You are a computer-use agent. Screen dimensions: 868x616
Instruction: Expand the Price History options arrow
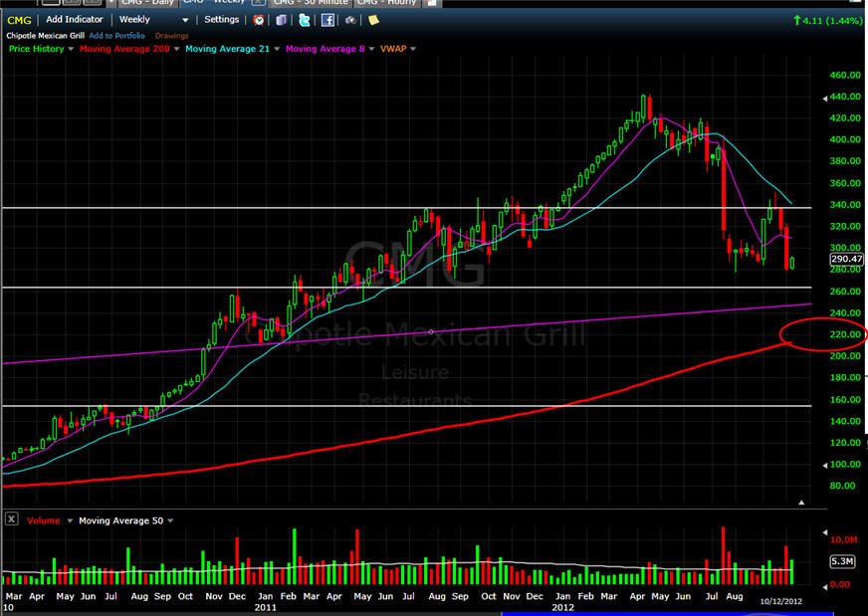tap(71, 49)
